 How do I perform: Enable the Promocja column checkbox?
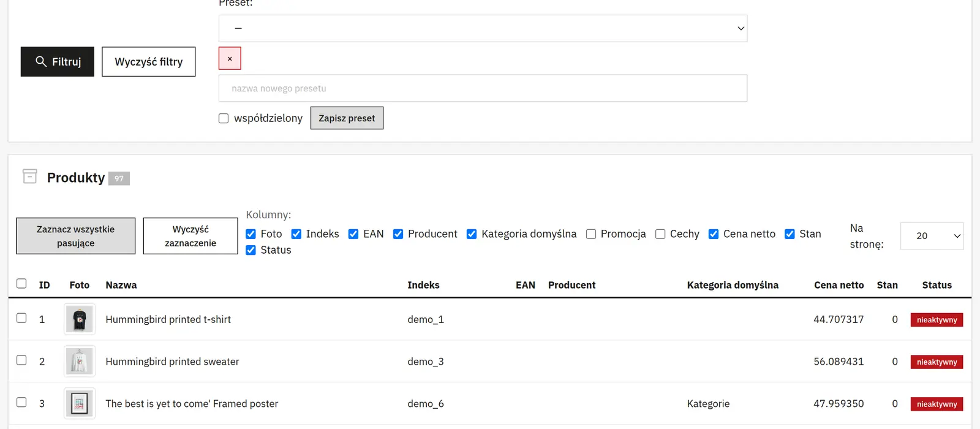(591, 234)
